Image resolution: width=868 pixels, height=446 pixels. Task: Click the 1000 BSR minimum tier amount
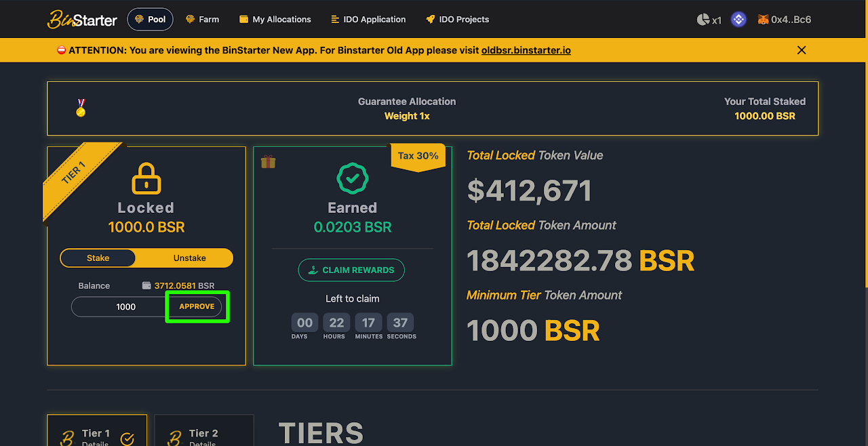tap(534, 331)
